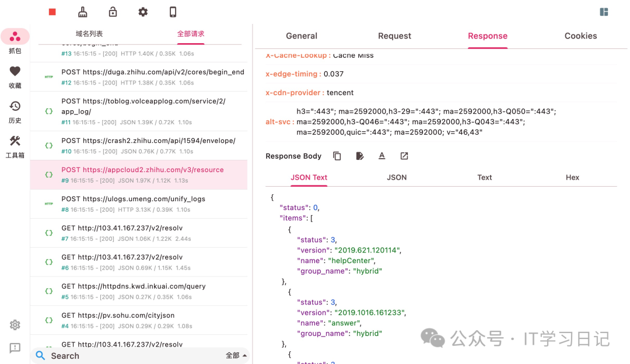
Task: Open the Cookies tab
Action: click(x=580, y=36)
